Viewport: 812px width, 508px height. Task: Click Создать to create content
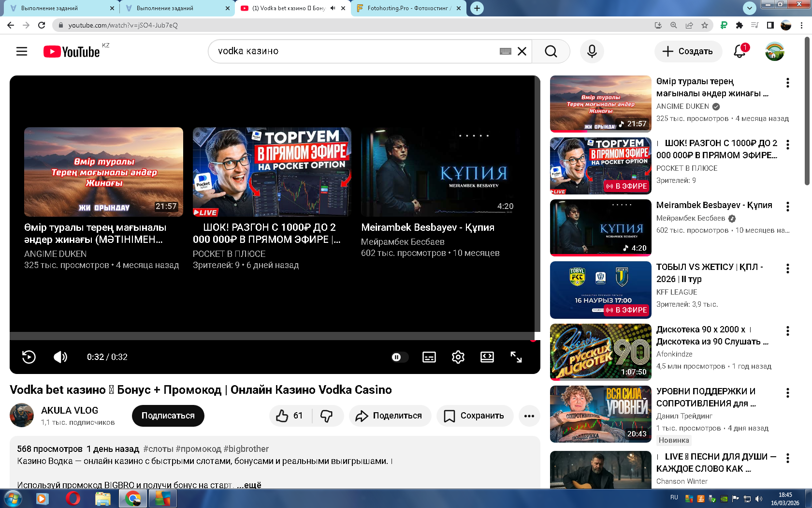(x=688, y=51)
